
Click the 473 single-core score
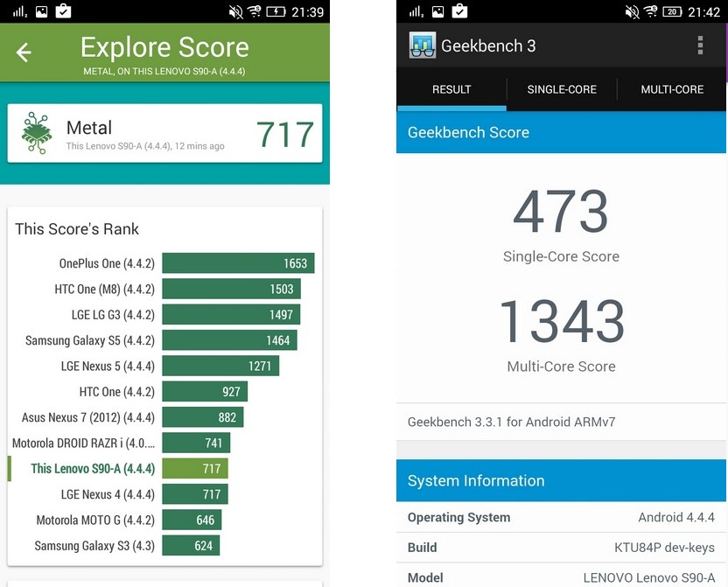pos(561,212)
